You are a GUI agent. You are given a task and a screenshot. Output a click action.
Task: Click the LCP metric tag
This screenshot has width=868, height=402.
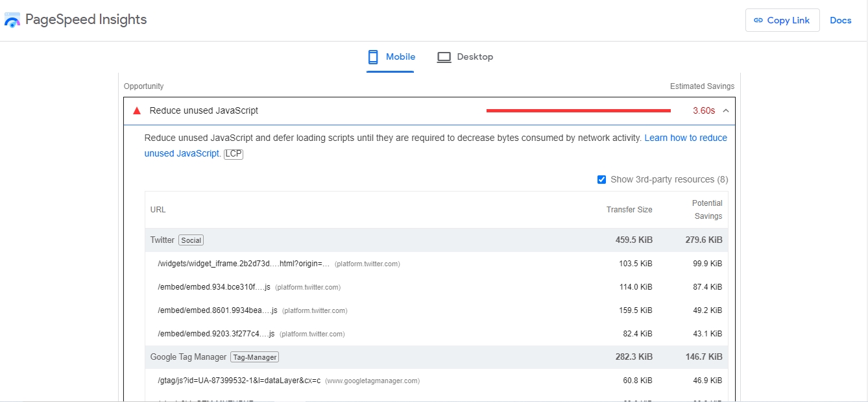click(x=234, y=154)
